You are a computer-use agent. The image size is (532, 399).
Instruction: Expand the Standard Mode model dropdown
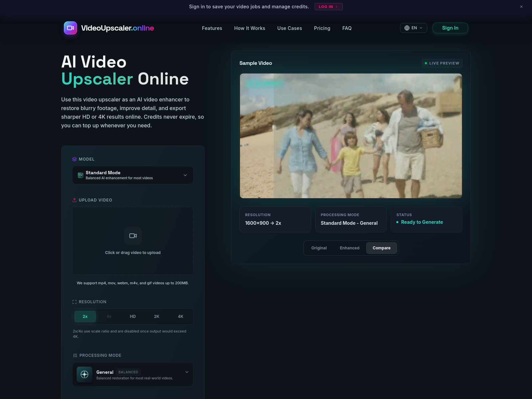[x=185, y=175]
